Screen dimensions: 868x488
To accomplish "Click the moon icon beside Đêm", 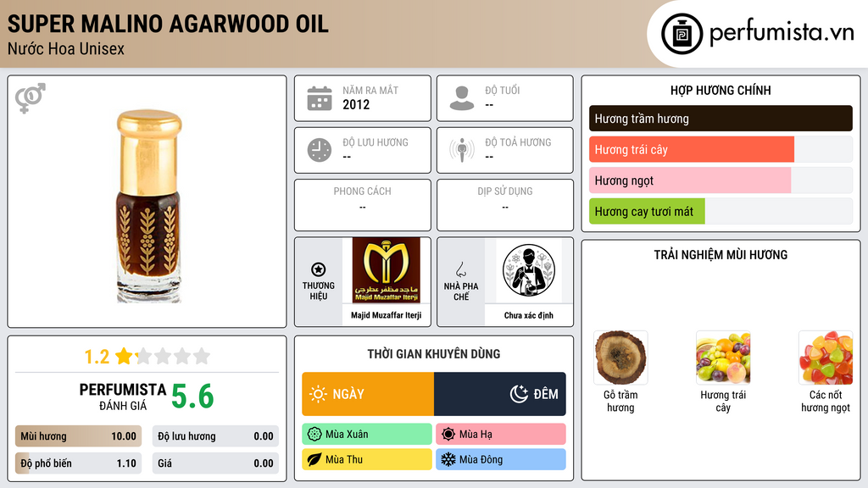I will pos(519,394).
